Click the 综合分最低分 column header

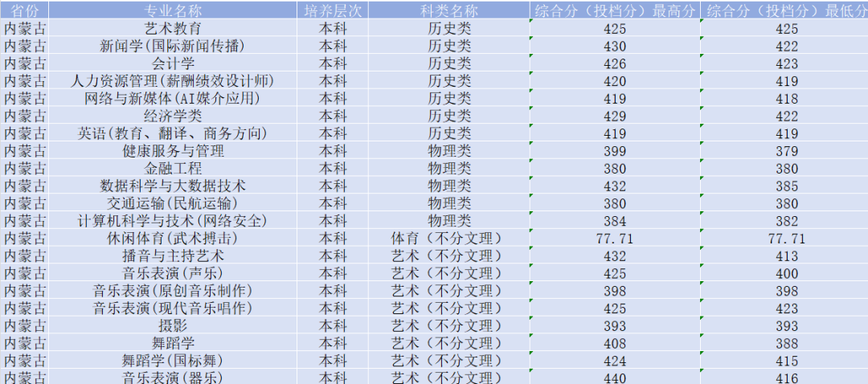click(784, 10)
